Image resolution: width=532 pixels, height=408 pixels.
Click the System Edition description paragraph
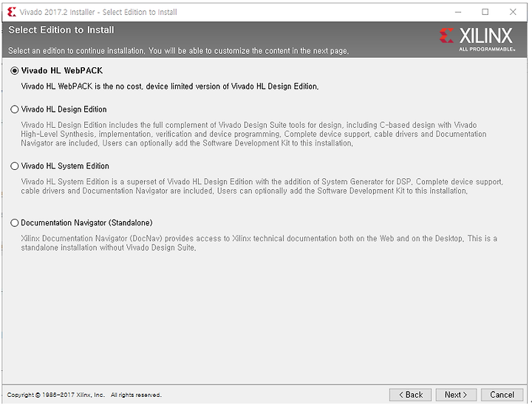[x=262, y=186]
